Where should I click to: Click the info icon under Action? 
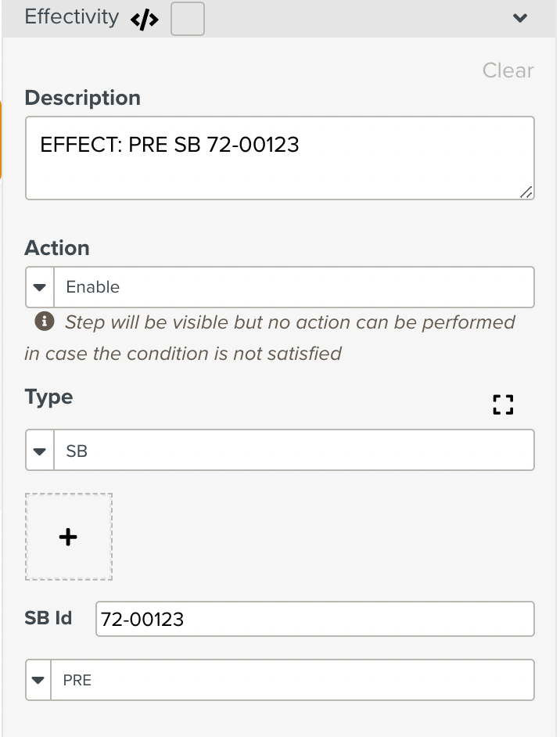coord(45,322)
